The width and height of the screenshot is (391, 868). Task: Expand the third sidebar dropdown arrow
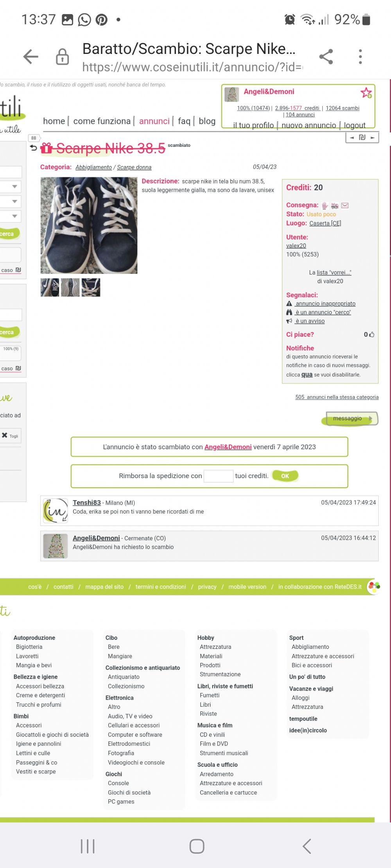(14, 216)
